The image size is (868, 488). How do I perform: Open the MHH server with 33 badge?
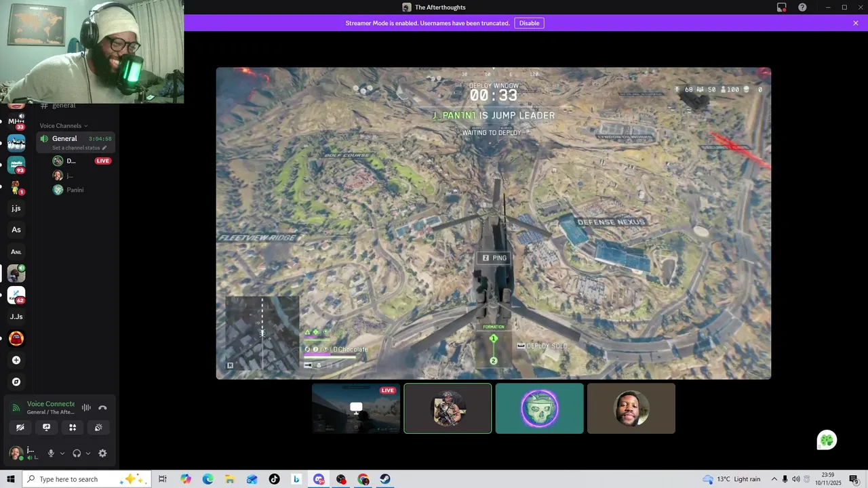pos(16,121)
